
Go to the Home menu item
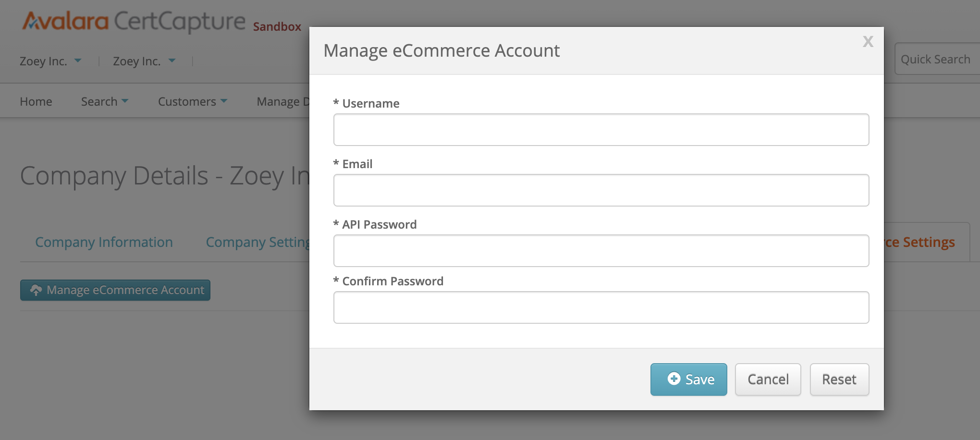pos(36,102)
